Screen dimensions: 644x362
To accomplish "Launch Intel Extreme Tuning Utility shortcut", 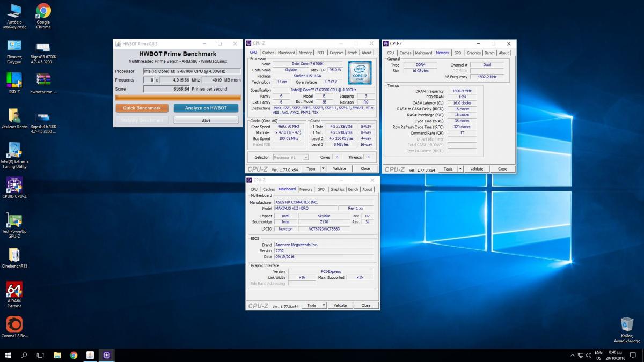I will [14, 156].
